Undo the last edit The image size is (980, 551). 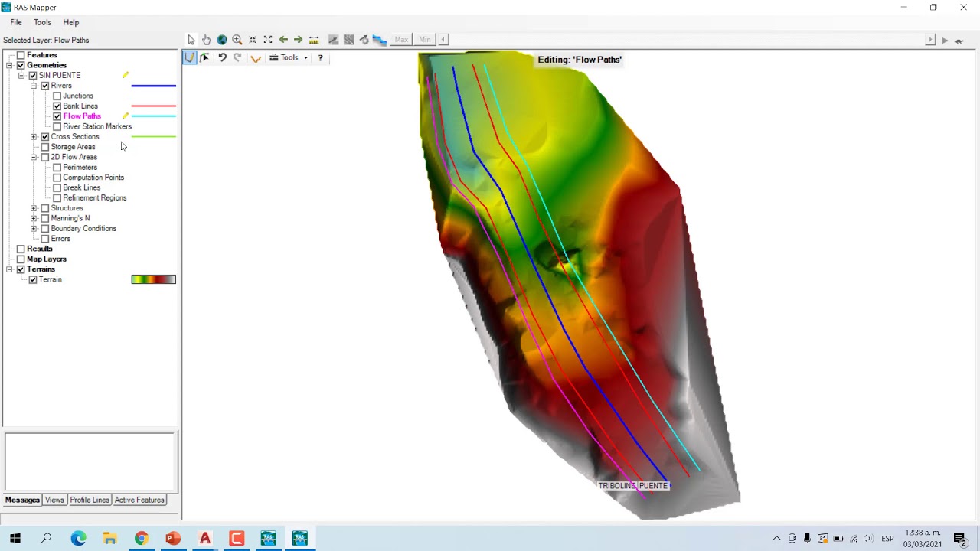tap(222, 57)
